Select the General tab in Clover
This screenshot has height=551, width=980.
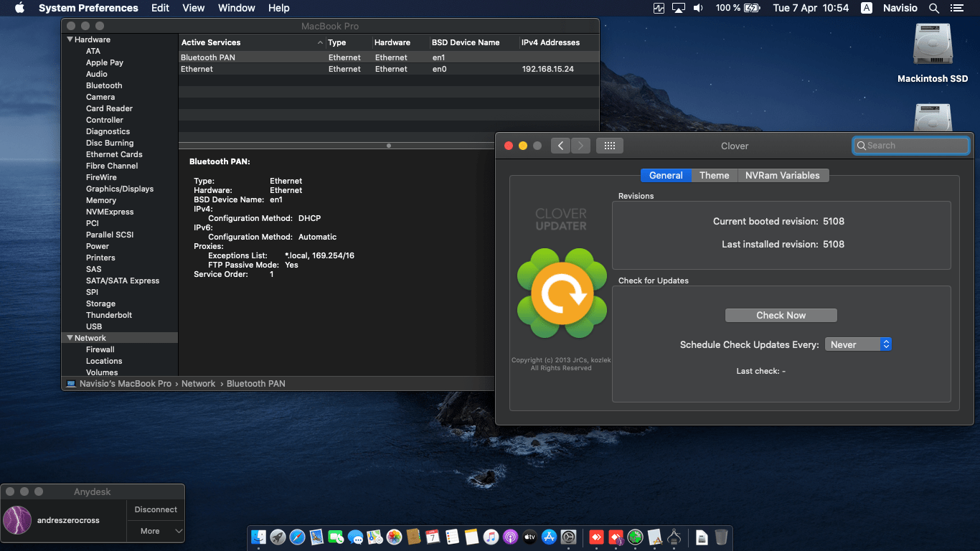(666, 175)
